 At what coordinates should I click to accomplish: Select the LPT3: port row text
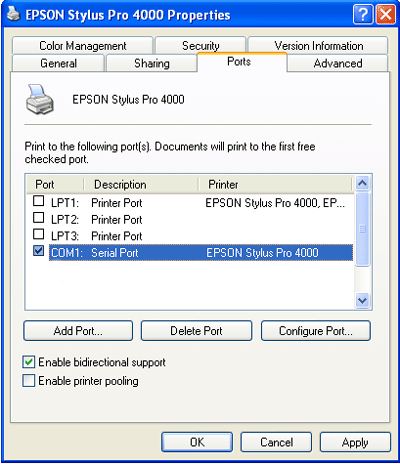(65, 236)
